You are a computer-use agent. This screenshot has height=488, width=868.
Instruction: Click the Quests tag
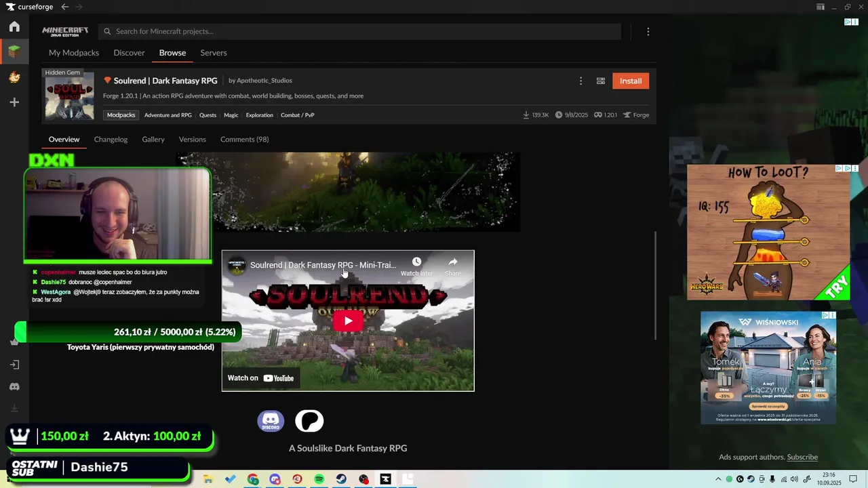point(208,115)
